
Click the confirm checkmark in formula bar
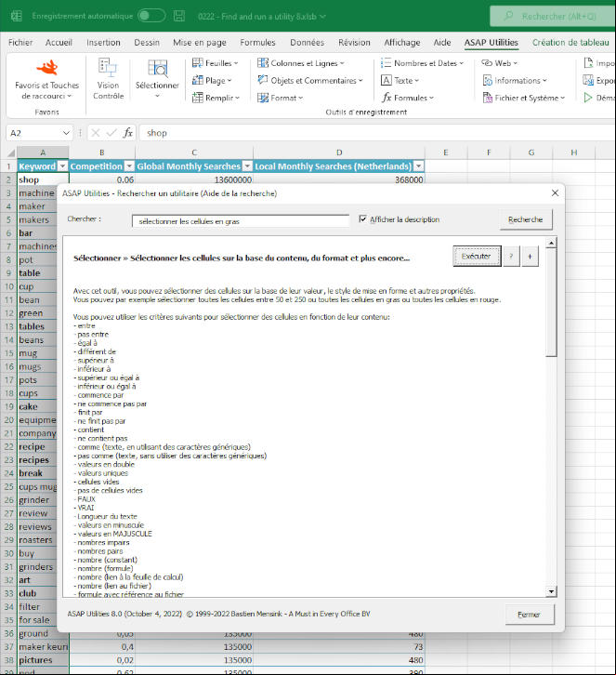coord(111,133)
